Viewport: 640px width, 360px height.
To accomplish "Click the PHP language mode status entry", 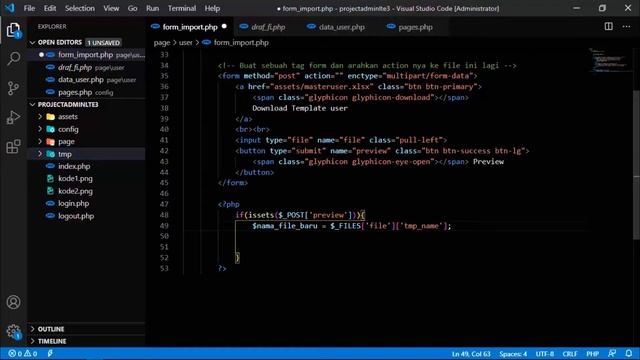I will click(592, 353).
